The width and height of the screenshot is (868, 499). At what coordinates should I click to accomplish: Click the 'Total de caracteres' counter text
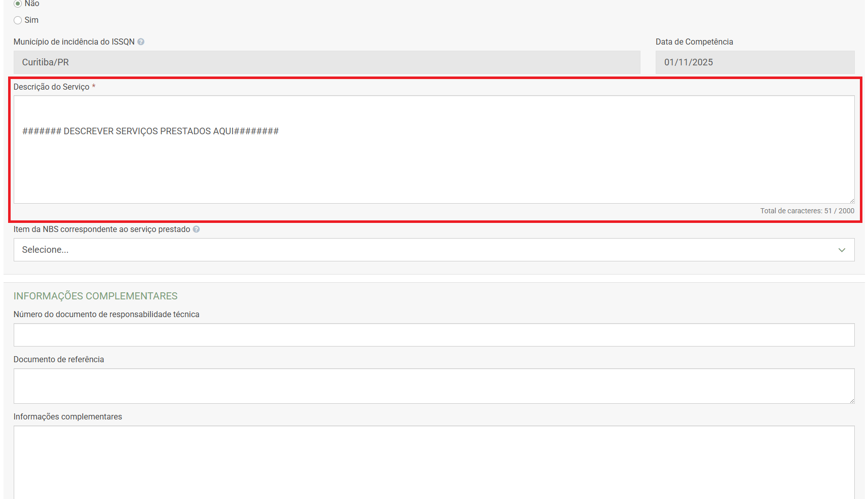point(807,211)
